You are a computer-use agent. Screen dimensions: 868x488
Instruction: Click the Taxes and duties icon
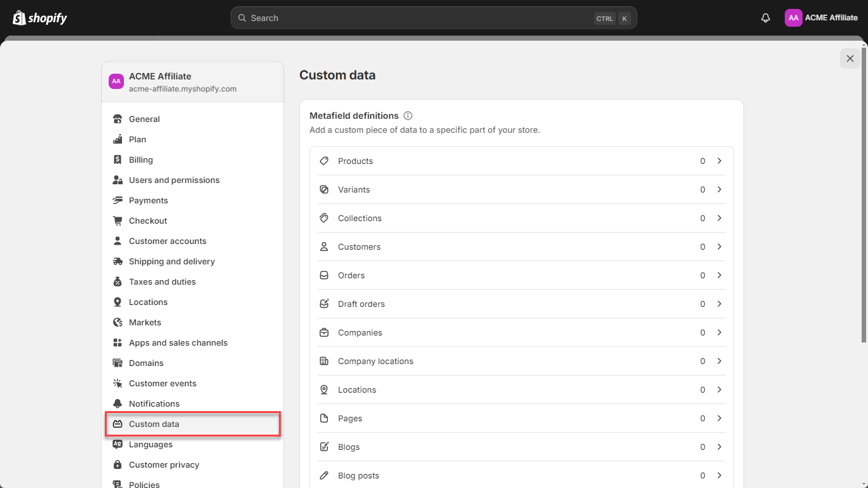118,281
